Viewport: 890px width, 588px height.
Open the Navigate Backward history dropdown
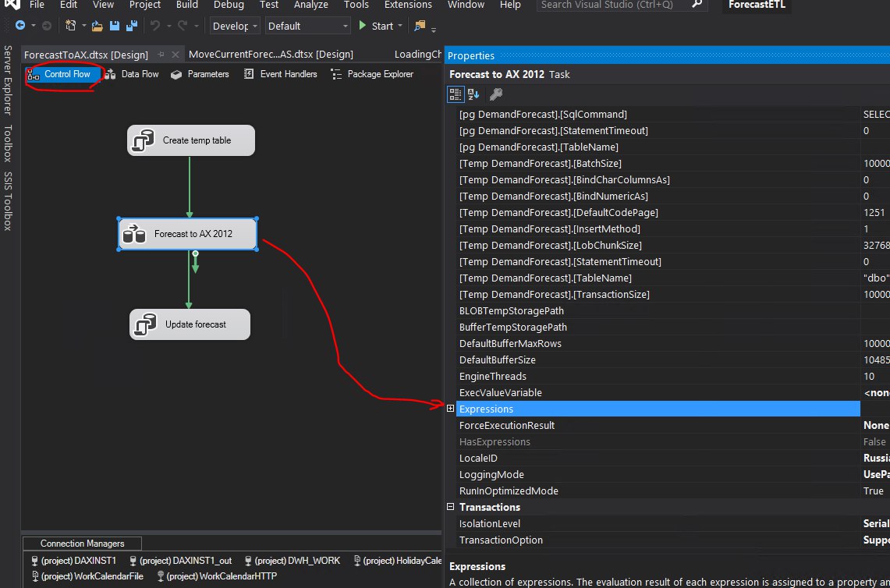pos(34,26)
